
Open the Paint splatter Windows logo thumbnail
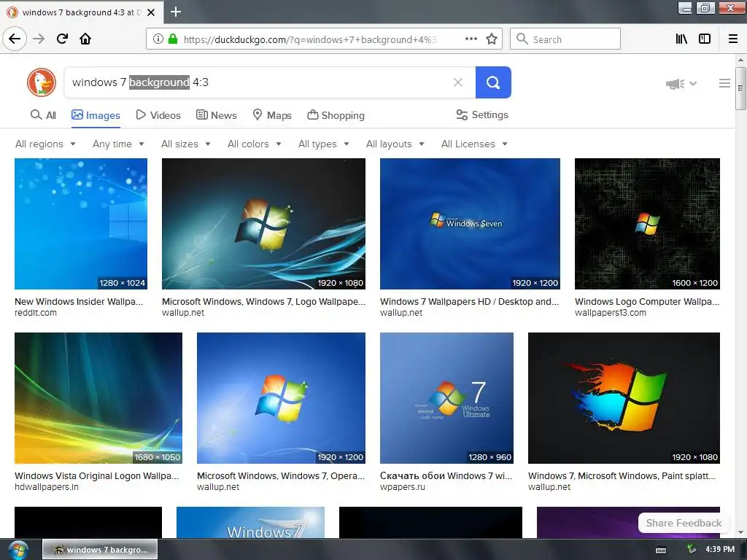pyautogui.click(x=624, y=398)
